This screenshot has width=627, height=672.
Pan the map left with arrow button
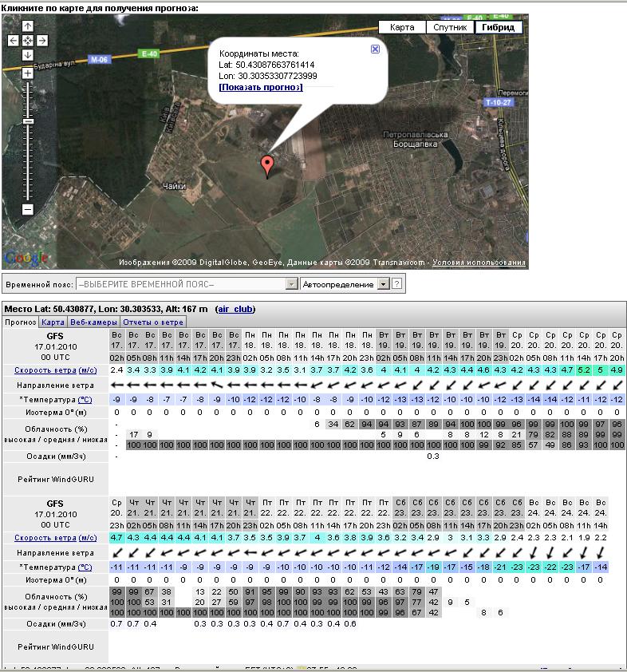[14, 41]
